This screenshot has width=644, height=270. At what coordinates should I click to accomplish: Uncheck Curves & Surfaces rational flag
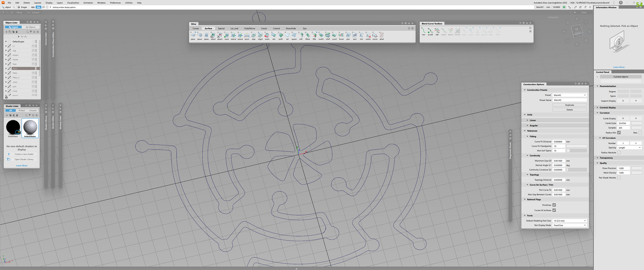[554, 210]
